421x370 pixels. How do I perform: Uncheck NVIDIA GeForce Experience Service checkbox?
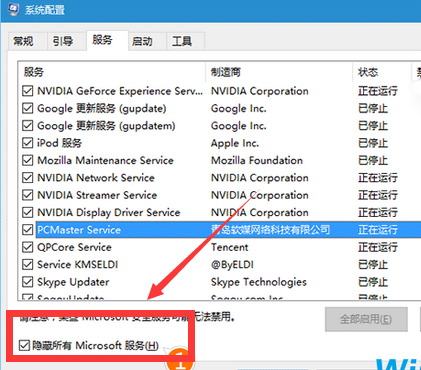[27, 91]
